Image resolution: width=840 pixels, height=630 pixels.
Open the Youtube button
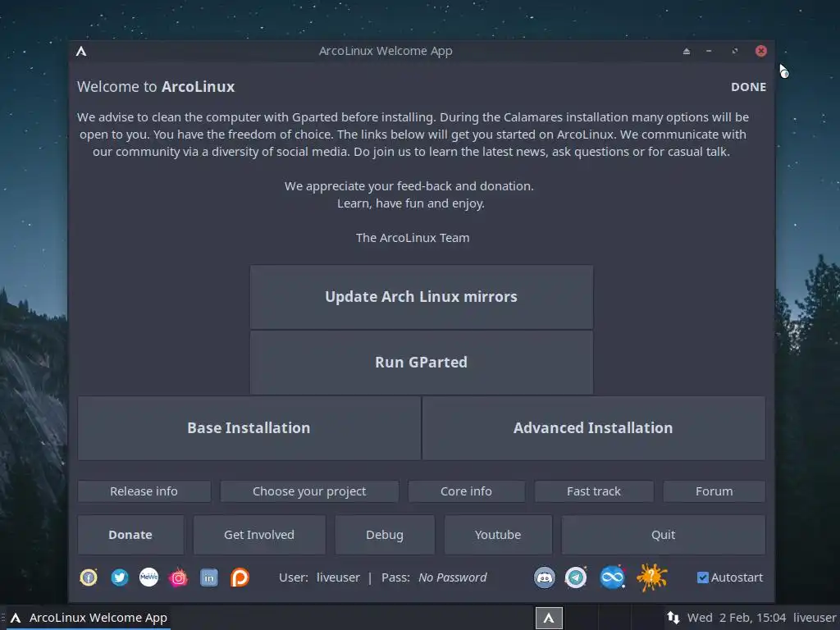pyautogui.click(x=498, y=535)
